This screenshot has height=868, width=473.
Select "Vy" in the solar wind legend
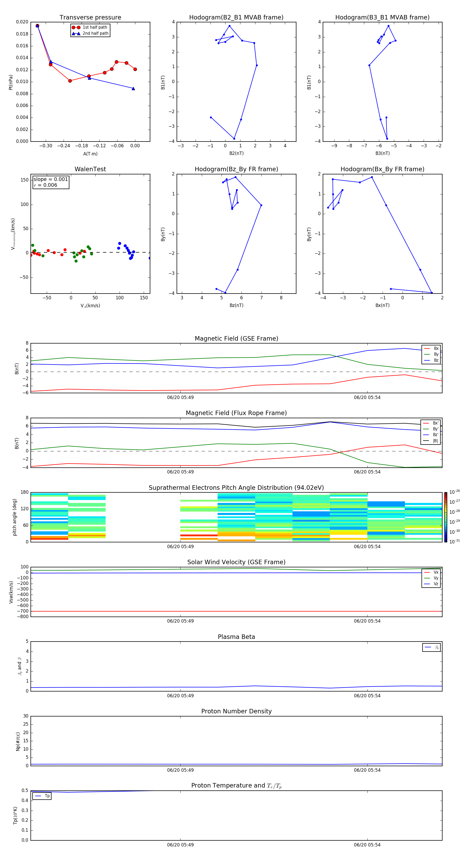[431, 578]
